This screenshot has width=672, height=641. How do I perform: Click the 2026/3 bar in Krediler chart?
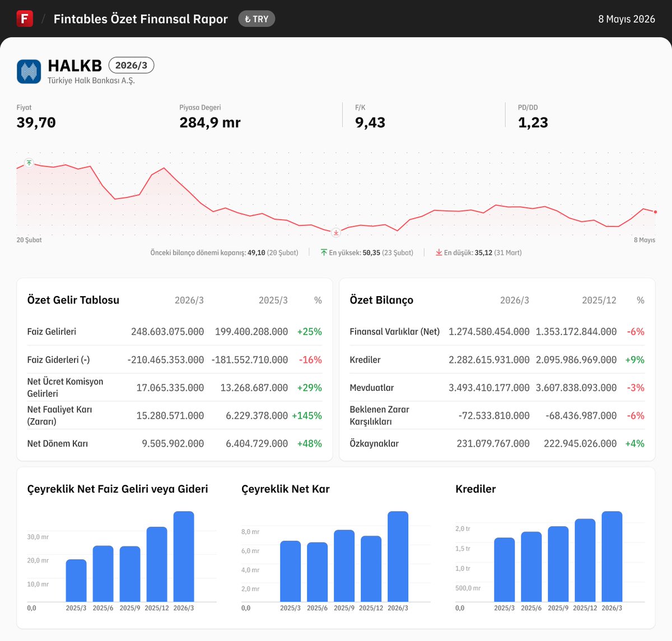612,556
